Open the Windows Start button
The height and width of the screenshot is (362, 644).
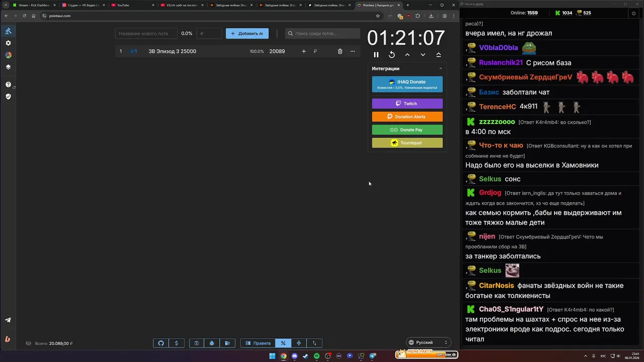(x=272, y=356)
